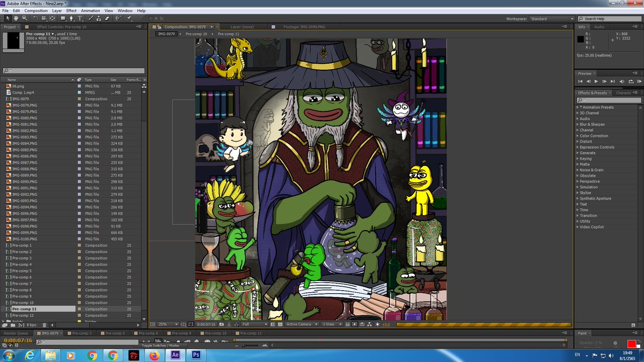Viewport: 644px width, 362px height.
Task: Select the Puppet Pin tool
Action: pos(128,18)
